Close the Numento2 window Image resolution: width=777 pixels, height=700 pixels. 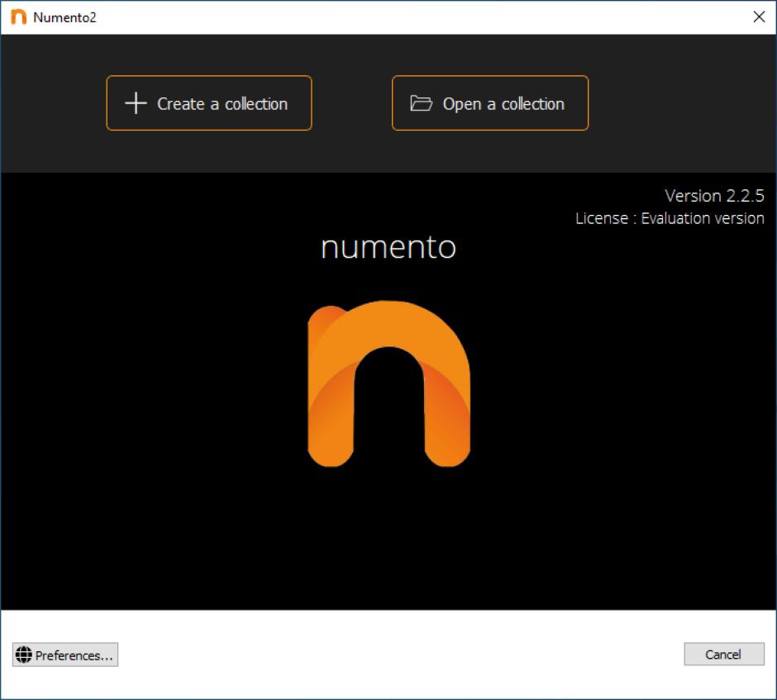[759, 17]
